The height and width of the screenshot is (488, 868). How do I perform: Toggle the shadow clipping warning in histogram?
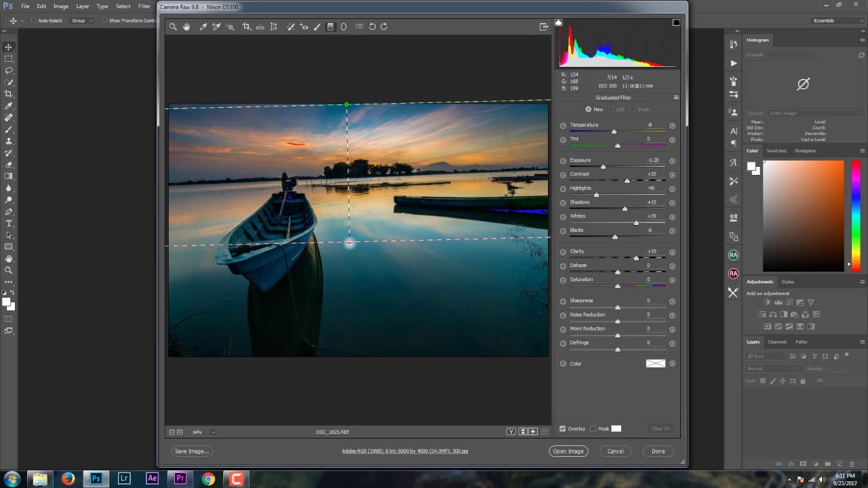click(x=559, y=22)
